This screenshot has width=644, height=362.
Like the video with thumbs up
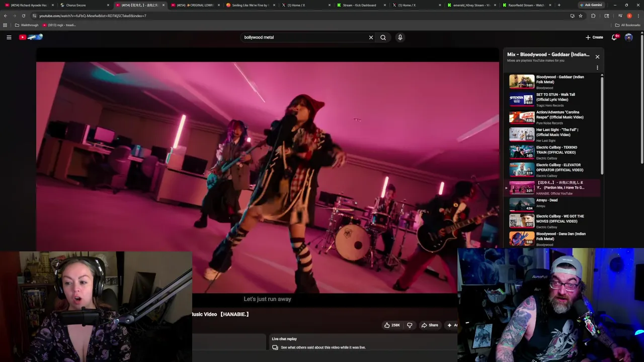(392, 325)
